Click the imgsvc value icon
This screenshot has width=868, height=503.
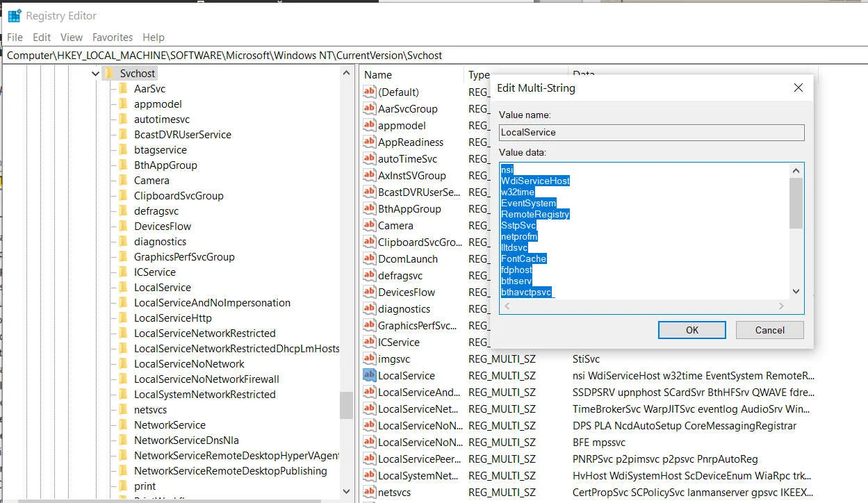pyautogui.click(x=369, y=358)
